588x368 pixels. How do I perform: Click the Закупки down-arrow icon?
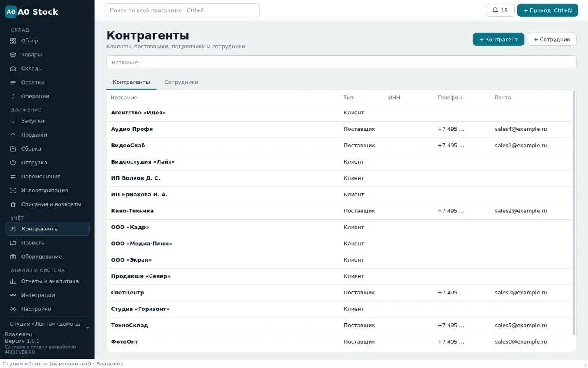pyautogui.click(x=13, y=121)
